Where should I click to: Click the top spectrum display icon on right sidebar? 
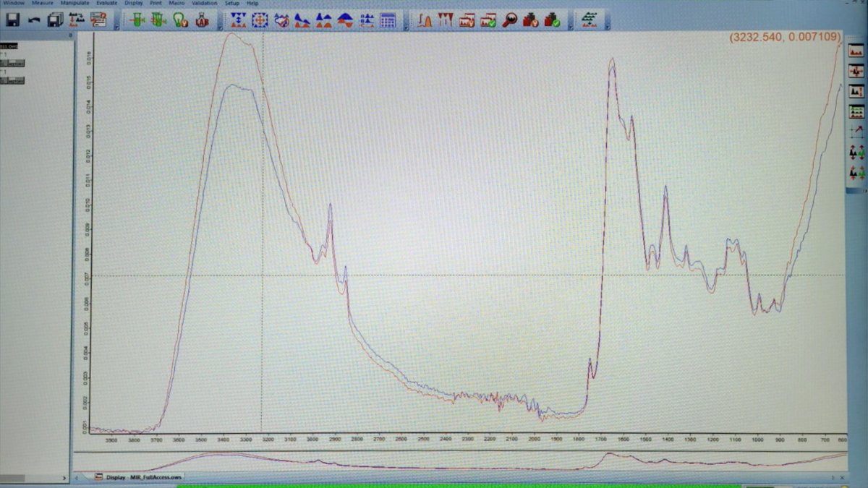tap(856, 51)
